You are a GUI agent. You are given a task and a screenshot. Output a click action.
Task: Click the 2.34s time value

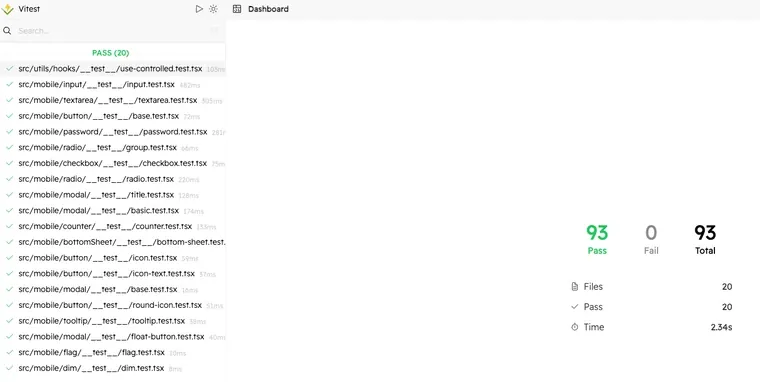click(721, 327)
